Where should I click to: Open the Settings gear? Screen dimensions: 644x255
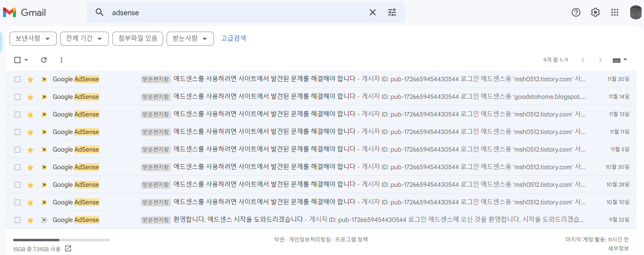[595, 12]
